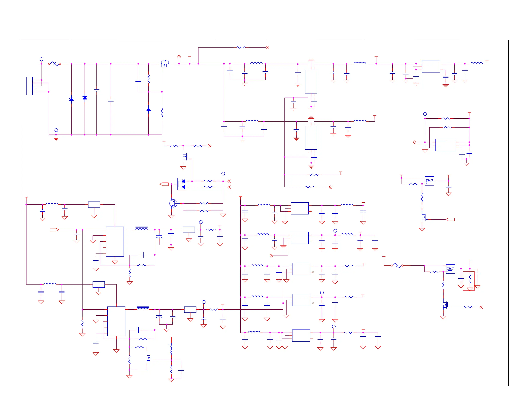Click the red highlighted rectangle around the resistor
Screen dimensions: 532x409
(x=468, y=281)
